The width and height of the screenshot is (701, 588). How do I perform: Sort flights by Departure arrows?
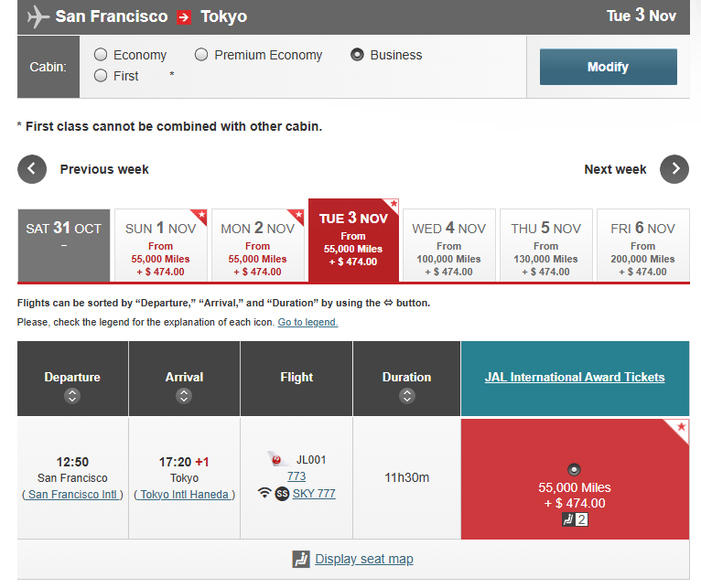coord(72,396)
